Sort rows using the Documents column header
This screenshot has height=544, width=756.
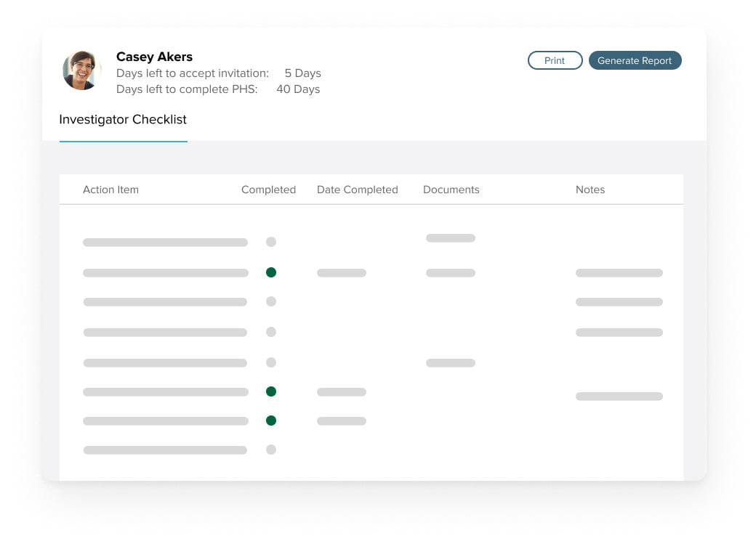451,190
